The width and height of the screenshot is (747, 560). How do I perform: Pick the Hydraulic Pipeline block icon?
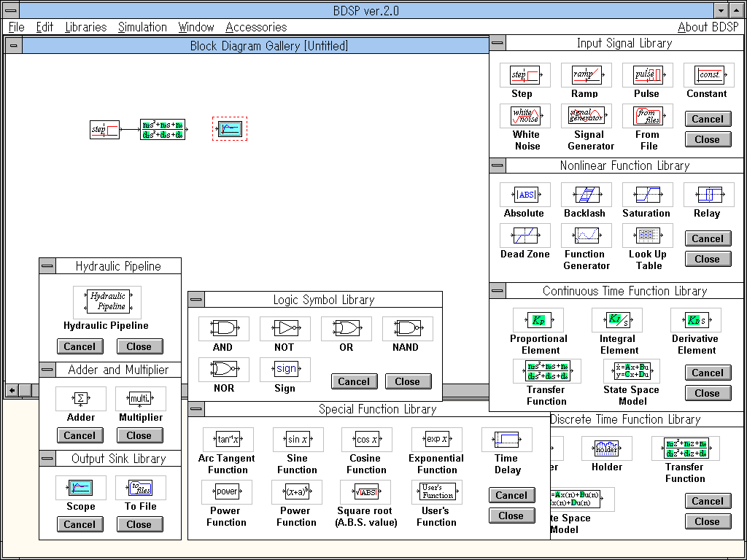(107, 302)
